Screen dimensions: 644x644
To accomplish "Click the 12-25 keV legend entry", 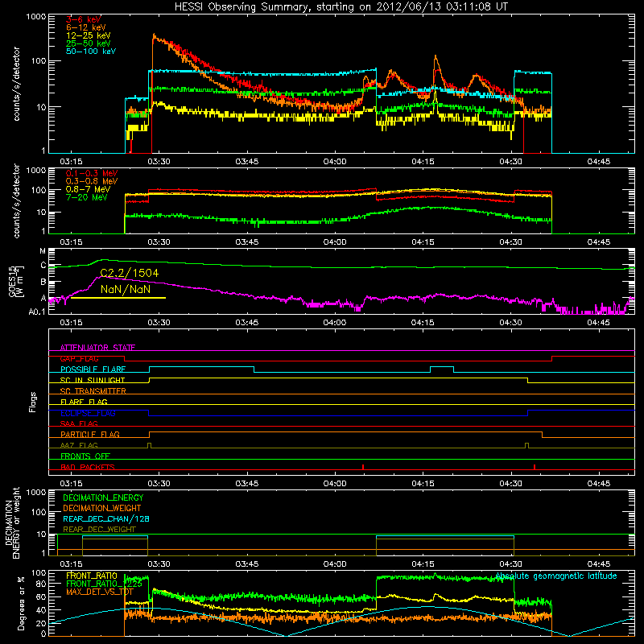I will pos(89,35).
